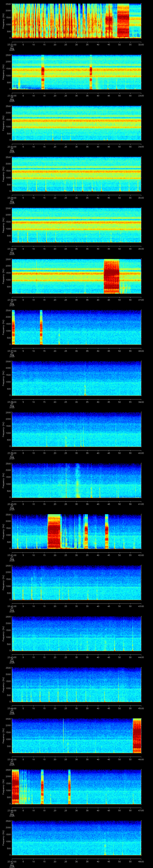Image resolution: width=153 pixels, height=868 pixels.
Task: Click the 43:00 end time label
Action: 141,606
